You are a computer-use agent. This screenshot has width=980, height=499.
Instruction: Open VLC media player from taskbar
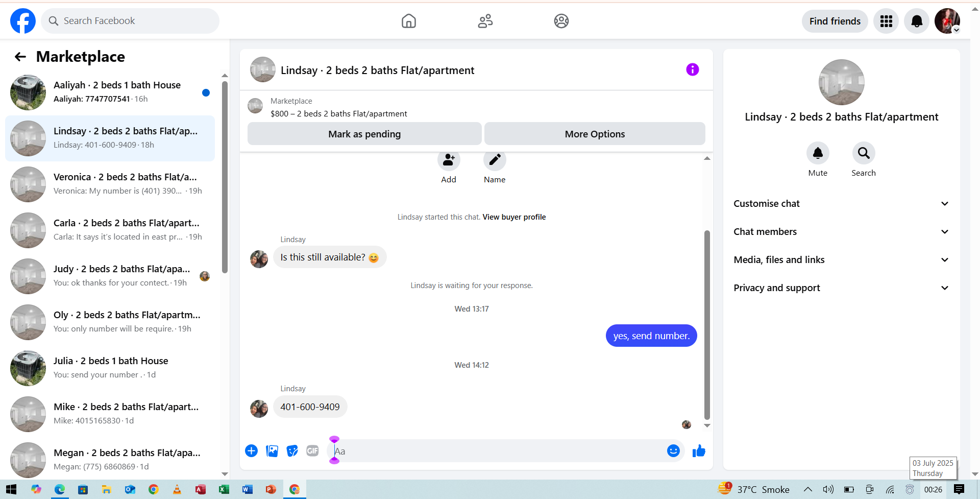point(177,489)
